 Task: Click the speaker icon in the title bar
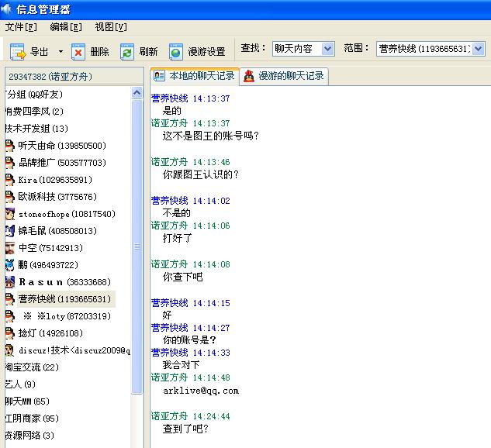click(6, 10)
